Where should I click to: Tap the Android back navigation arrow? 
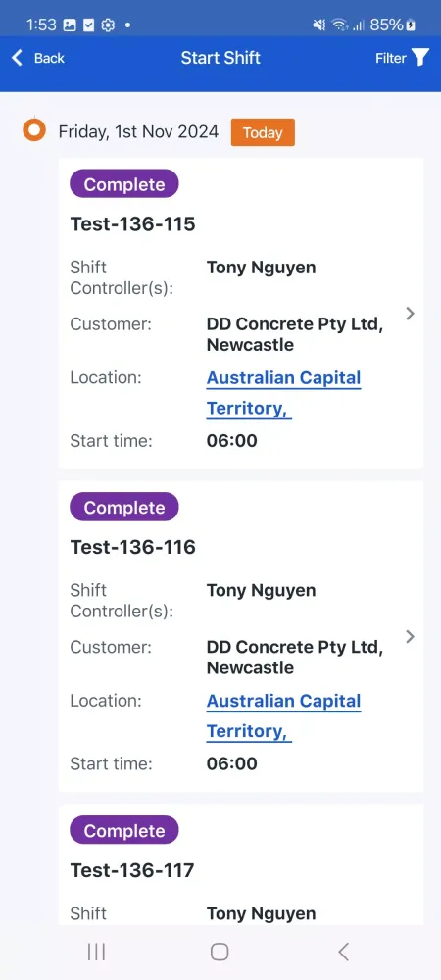click(343, 952)
